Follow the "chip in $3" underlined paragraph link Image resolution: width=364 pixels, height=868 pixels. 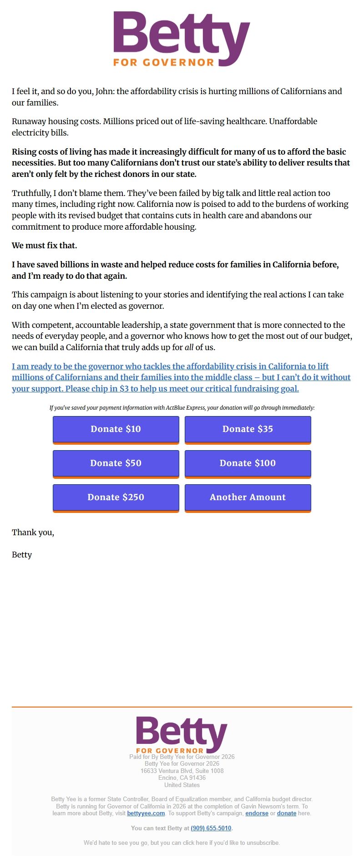pos(181,377)
